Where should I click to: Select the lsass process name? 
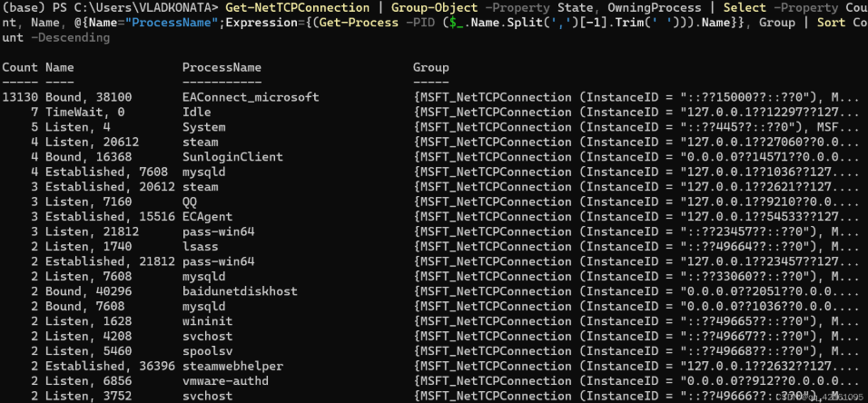pyautogui.click(x=201, y=247)
